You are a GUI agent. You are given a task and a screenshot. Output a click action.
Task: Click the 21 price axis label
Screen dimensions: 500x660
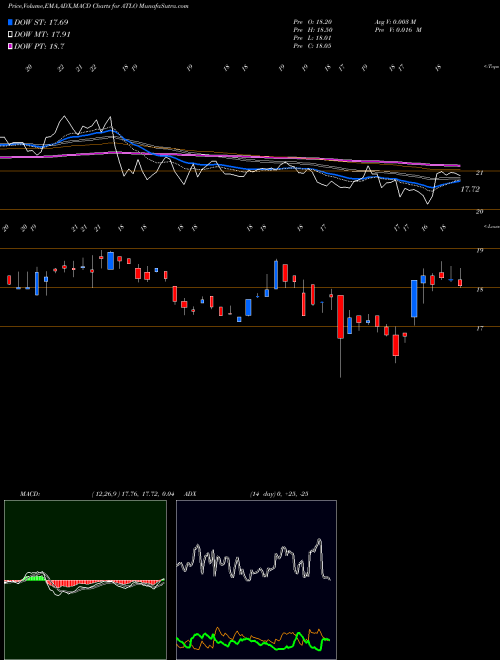(x=479, y=173)
